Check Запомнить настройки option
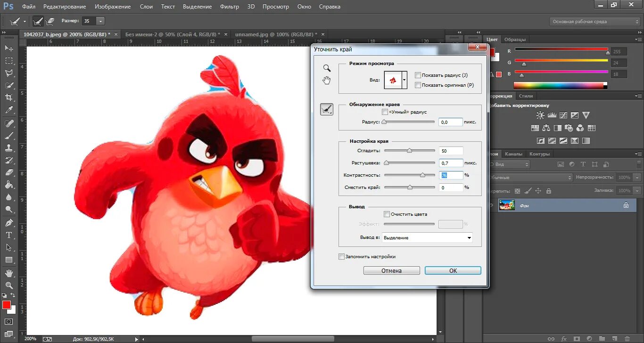The height and width of the screenshot is (343, 644). [342, 257]
